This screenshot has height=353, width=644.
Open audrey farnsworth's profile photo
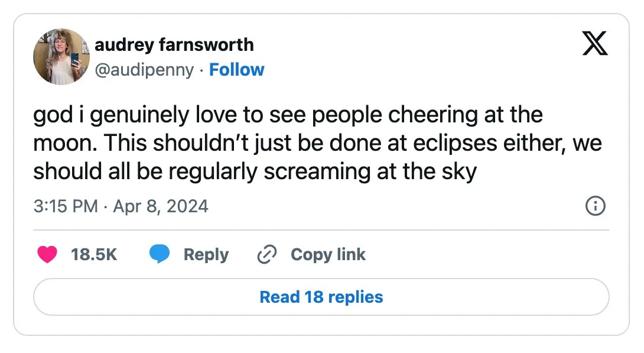click(x=61, y=57)
